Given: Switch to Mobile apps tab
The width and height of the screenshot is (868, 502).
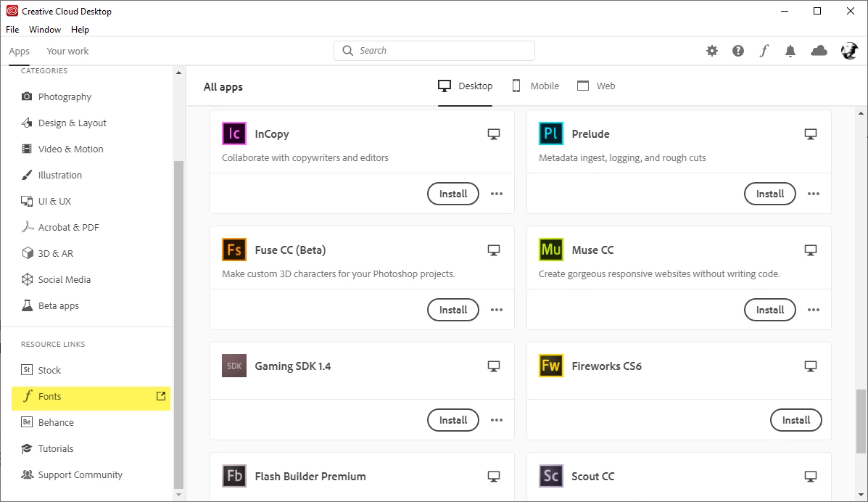Looking at the screenshot, I should pyautogui.click(x=535, y=86).
